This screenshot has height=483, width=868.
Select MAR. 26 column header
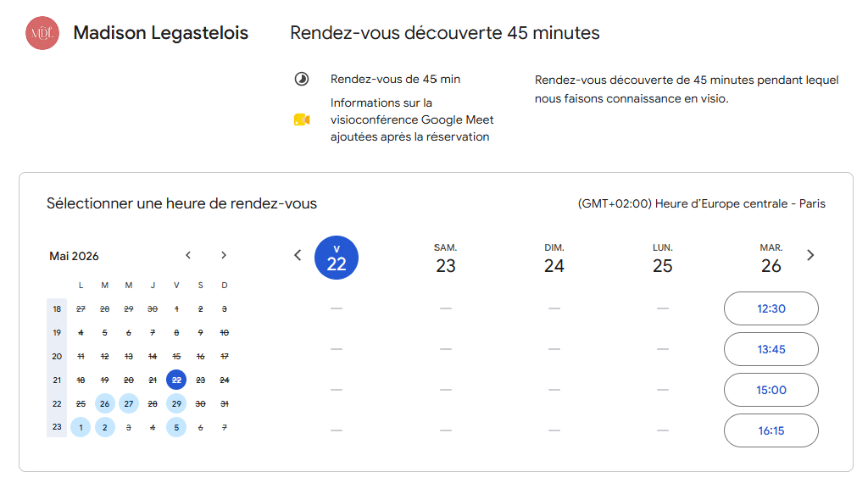point(771,258)
